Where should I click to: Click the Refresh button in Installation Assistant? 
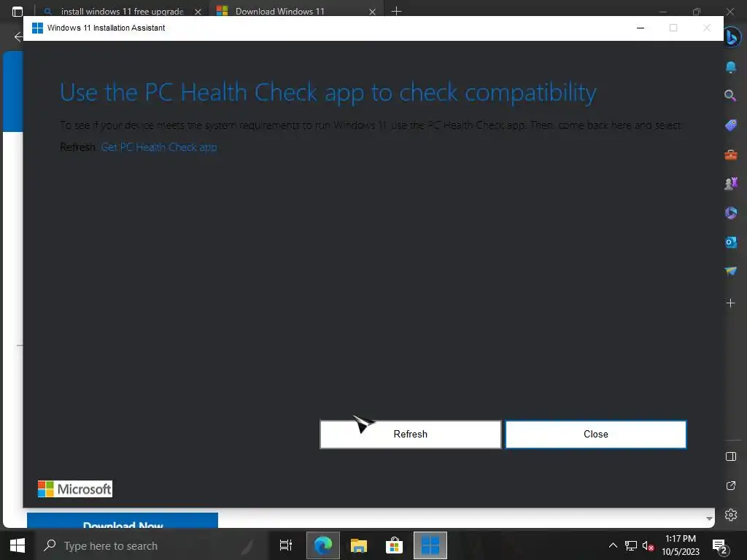pyautogui.click(x=410, y=434)
